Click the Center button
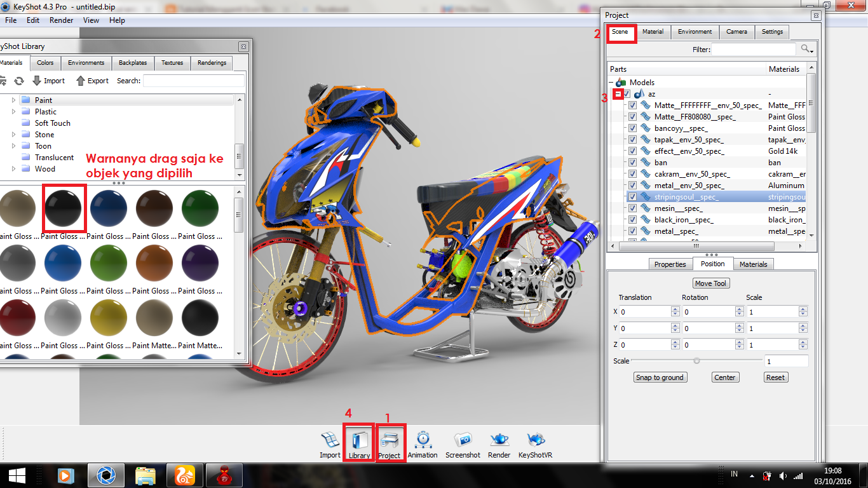 point(725,377)
